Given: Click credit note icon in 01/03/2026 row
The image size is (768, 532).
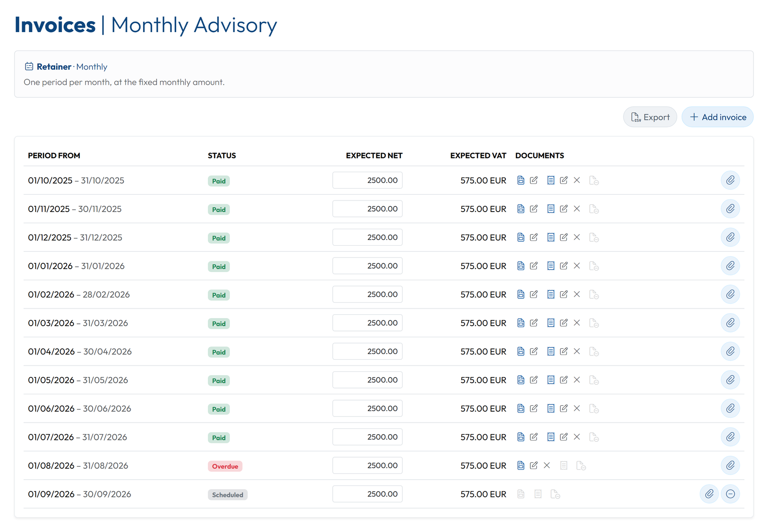Looking at the screenshot, I should coord(594,323).
